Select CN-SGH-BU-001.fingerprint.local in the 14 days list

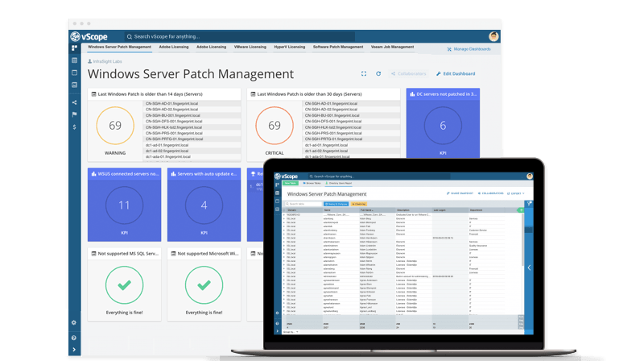click(x=192, y=115)
